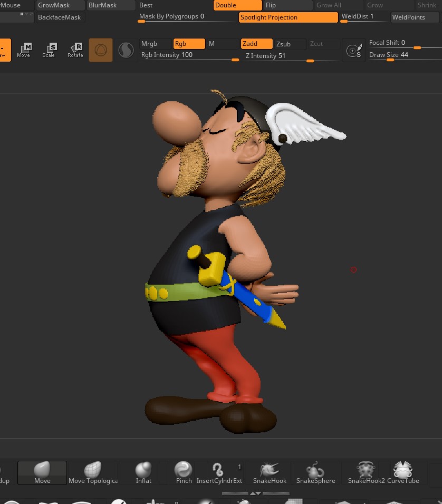Image resolution: width=442 pixels, height=504 pixels.
Task: Click the brush symmetry S icon
Action: click(x=354, y=50)
